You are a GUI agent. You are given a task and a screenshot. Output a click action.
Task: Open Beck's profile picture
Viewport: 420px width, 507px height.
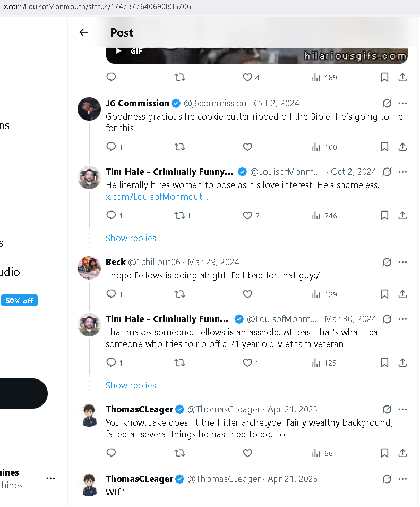click(x=89, y=268)
